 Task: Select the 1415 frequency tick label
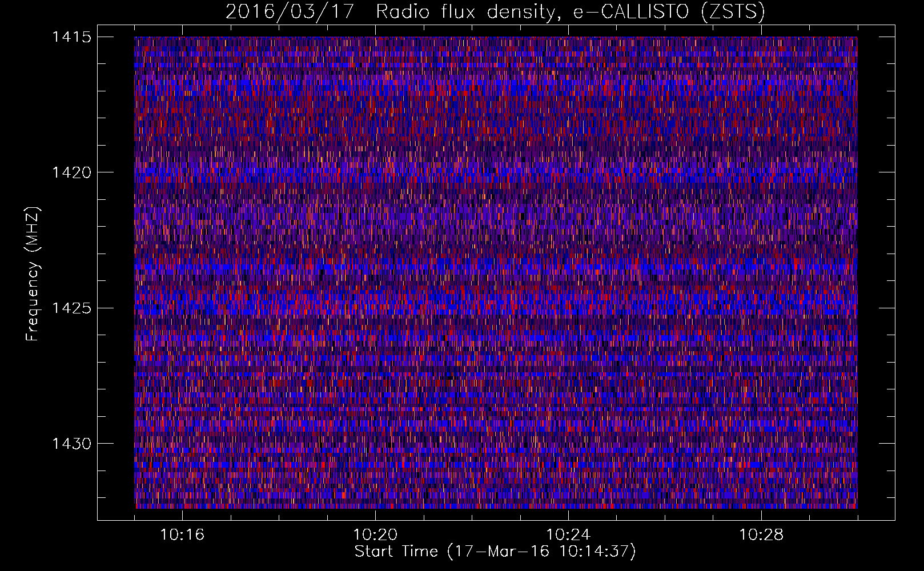click(71, 37)
